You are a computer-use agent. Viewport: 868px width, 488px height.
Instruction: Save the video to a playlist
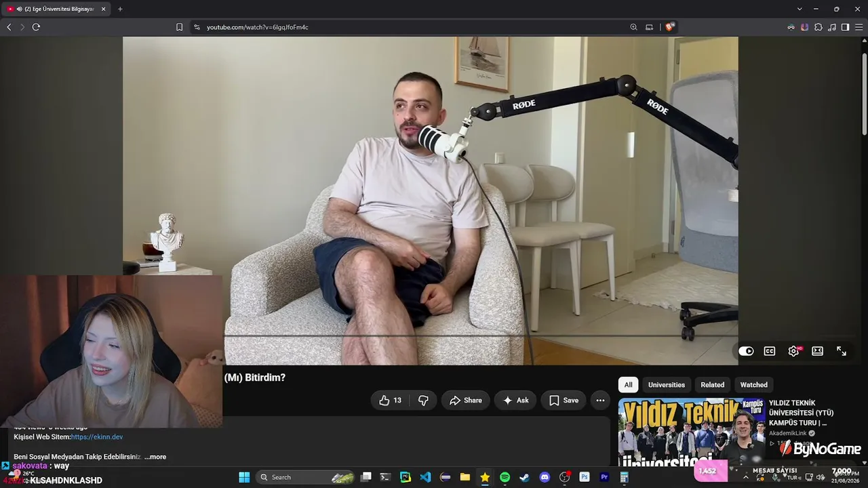[x=564, y=401]
